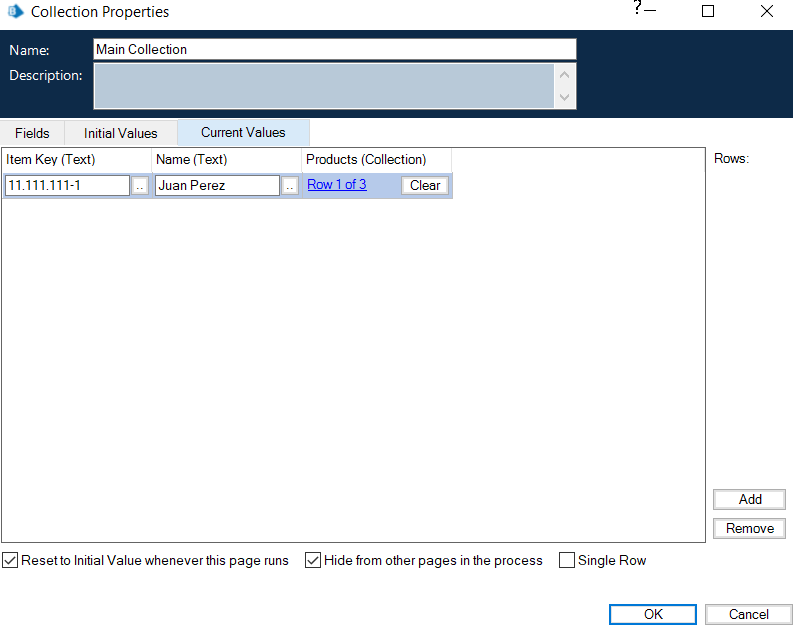Add a new row to the collection
The image size is (793, 627).
tap(750, 500)
